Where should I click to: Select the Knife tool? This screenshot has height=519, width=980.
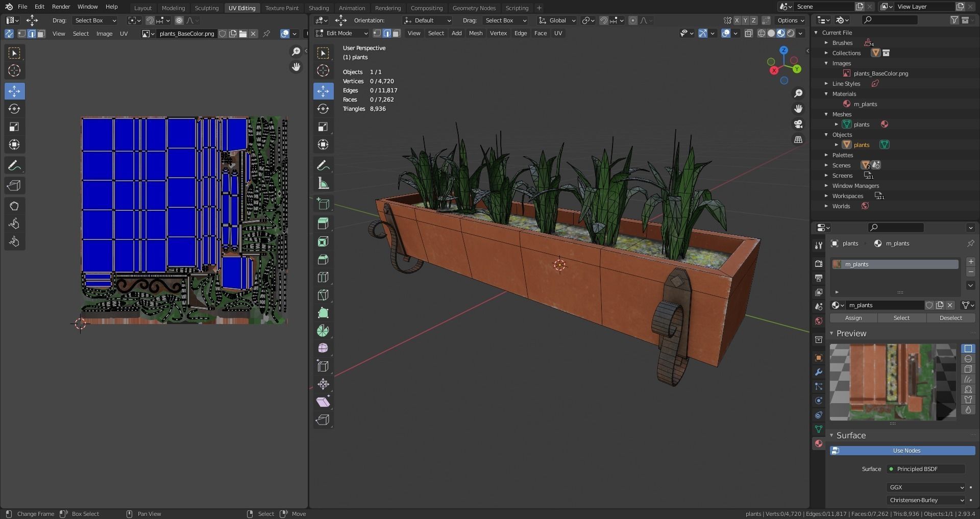point(323,295)
